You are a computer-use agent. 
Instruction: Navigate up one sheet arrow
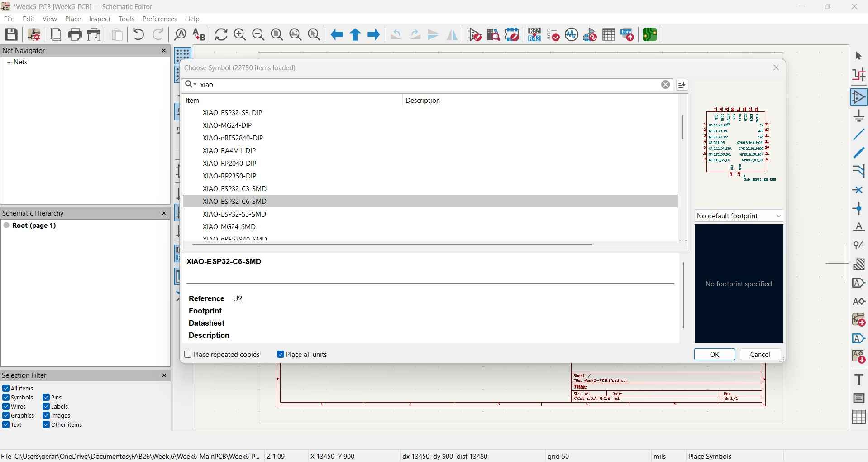pyautogui.click(x=356, y=35)
